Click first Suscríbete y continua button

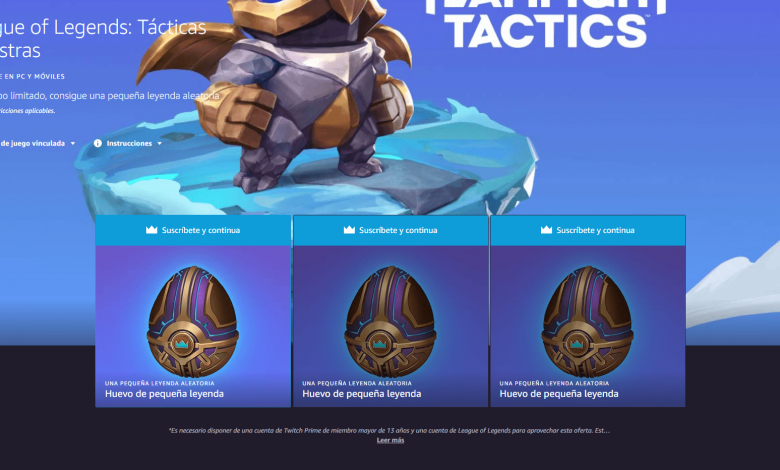pyautogui.click(x=193, y=230)
